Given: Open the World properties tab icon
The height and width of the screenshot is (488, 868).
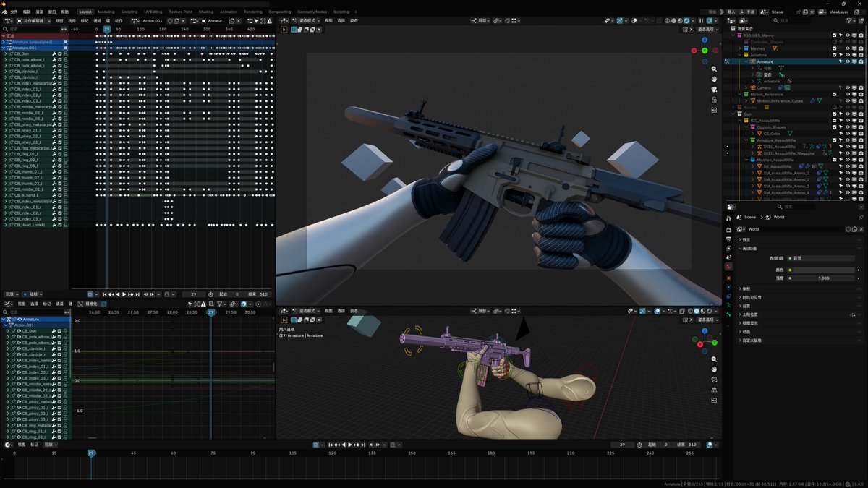Looking at the screenshot, I should pos(729,266).
